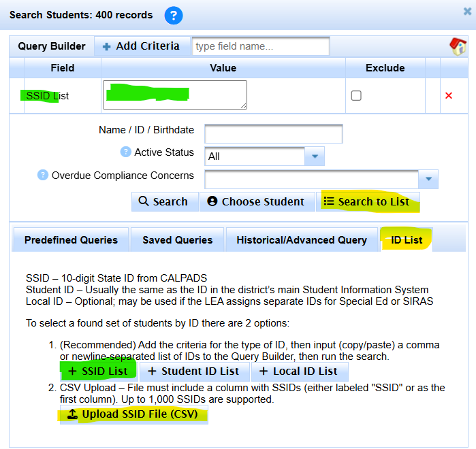Select the ID List tab
This screenshot has width=476, height=449.
(x=406, y=240)
